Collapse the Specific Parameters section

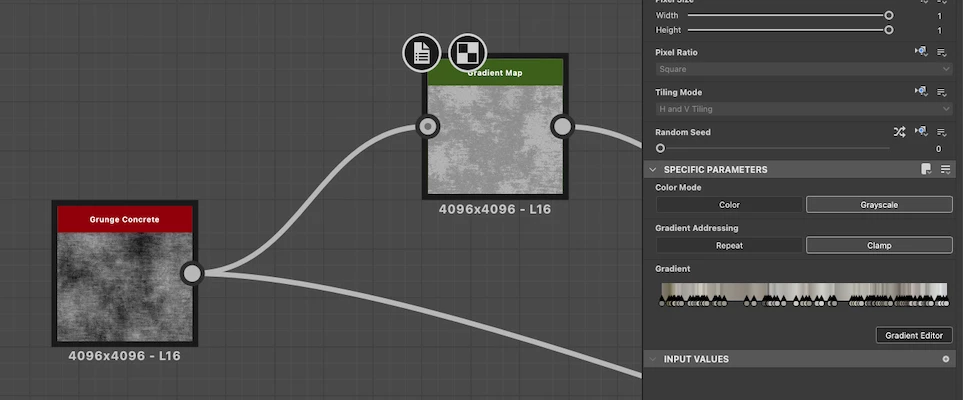click(x=653, y=170)
